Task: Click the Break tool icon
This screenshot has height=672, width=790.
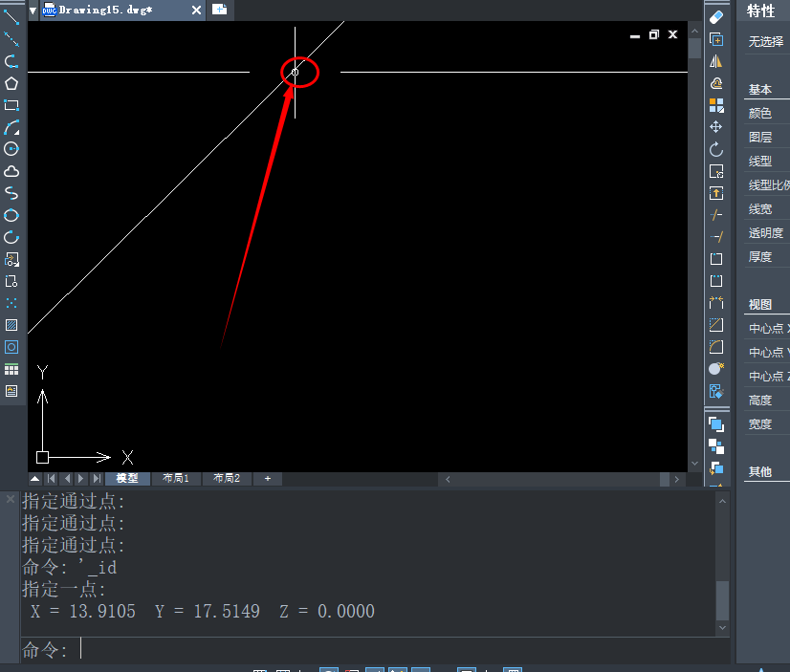Action: click(716, 281)
